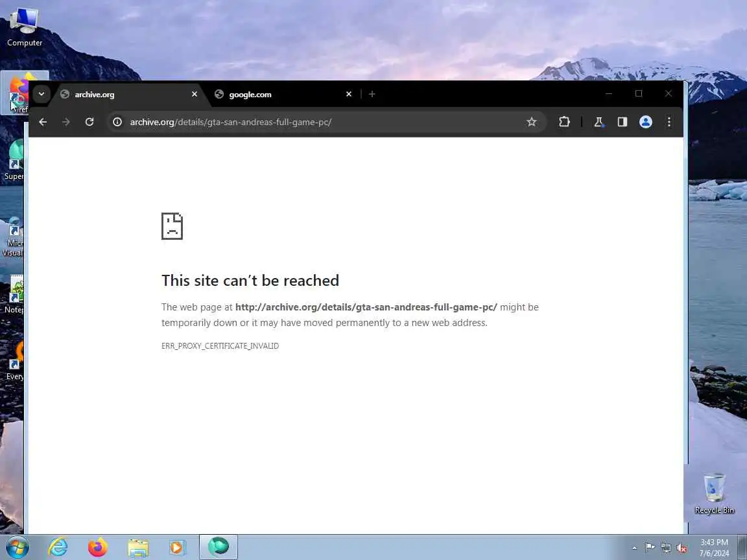Open the profile avatar menu
This screenshot has height=560, width=747.
[646, 122]
